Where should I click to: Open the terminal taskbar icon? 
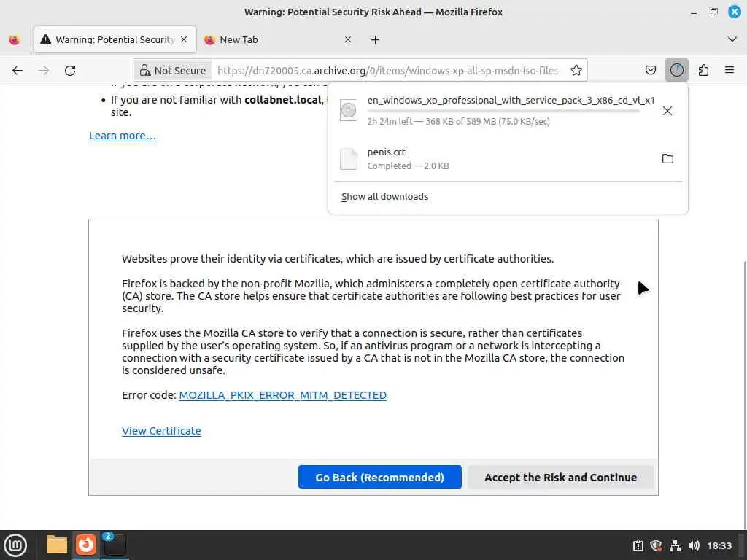pyautogui.click(x=115, y=545)
